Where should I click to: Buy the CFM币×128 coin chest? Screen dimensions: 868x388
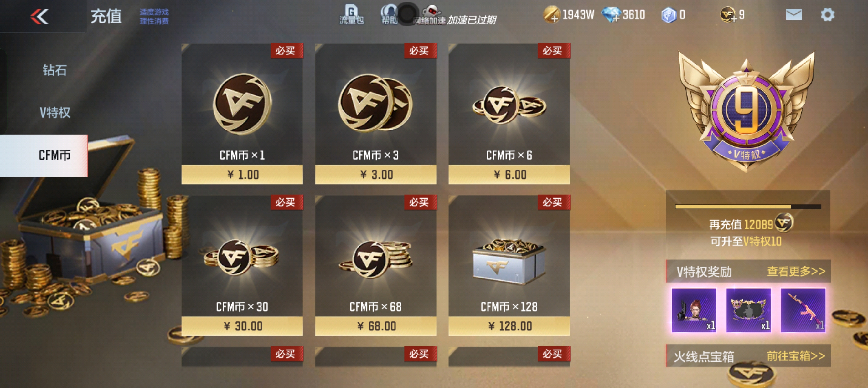[509, 265]
